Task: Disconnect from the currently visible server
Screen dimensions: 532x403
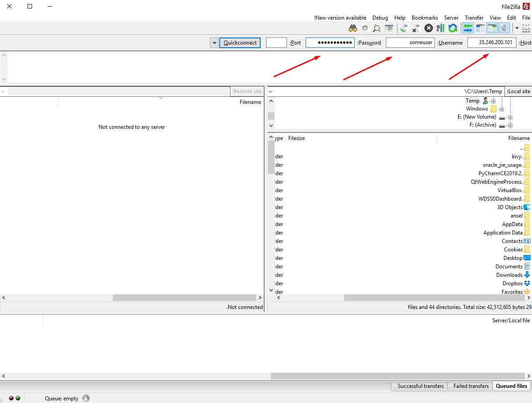Action: pyautogui.click(x=416, y=28)
